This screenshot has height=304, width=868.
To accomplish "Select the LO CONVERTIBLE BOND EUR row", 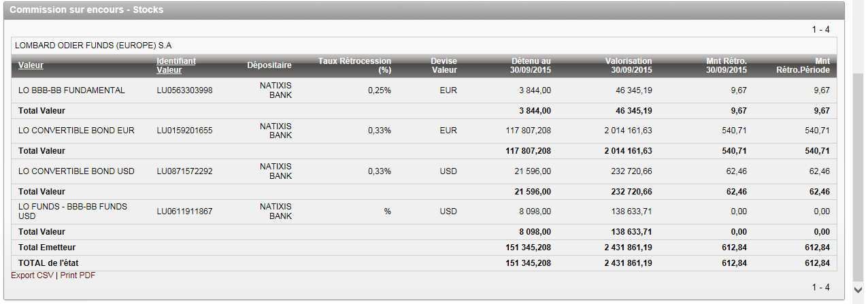I will (x=76, y=131).
